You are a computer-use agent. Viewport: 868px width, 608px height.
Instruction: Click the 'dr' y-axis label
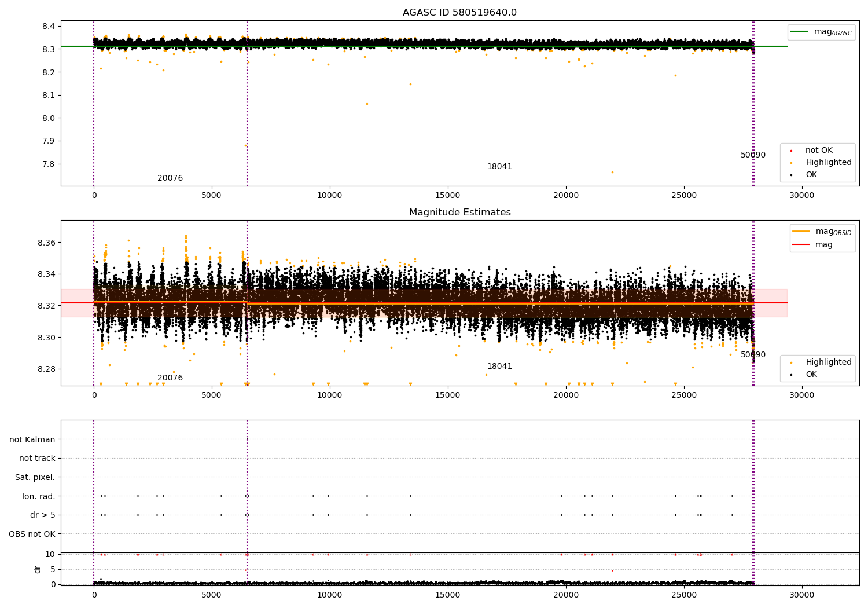pos(38,569)
